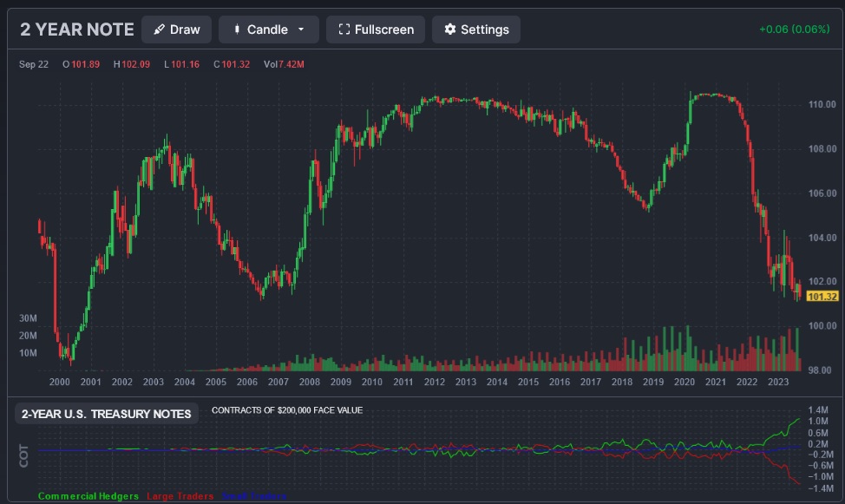Open the Candle chart type dropdown
This screenshot has height=504, width=845.
coord(268,29)
